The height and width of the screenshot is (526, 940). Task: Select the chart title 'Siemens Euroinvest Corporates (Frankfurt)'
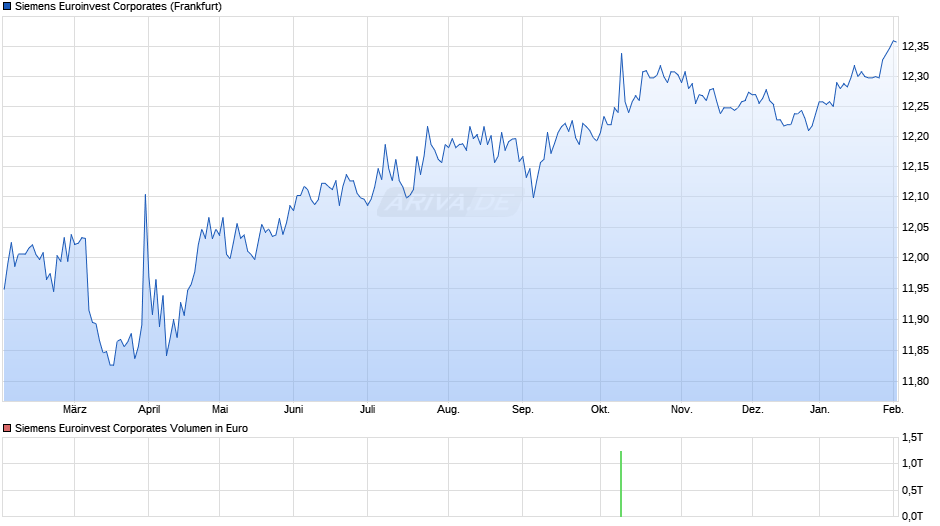[118, 7]
